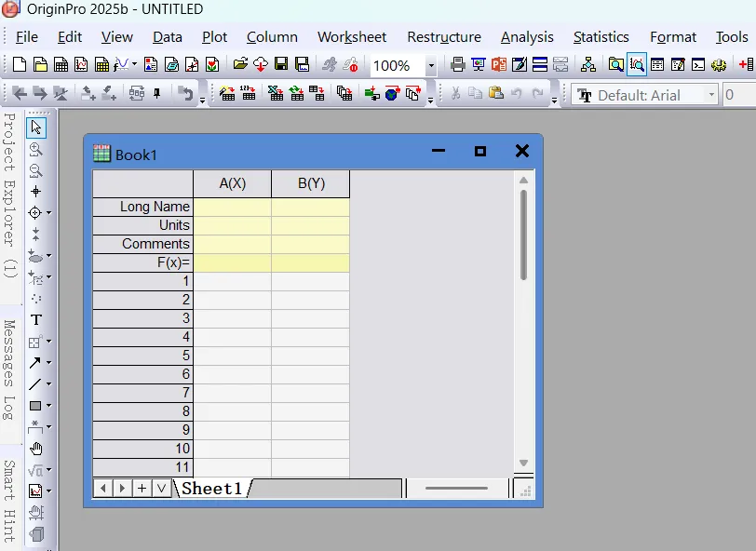The image size is (756, 551).
Task: Select the Screen Reader crosshair tool
Action: pos(35,192)
